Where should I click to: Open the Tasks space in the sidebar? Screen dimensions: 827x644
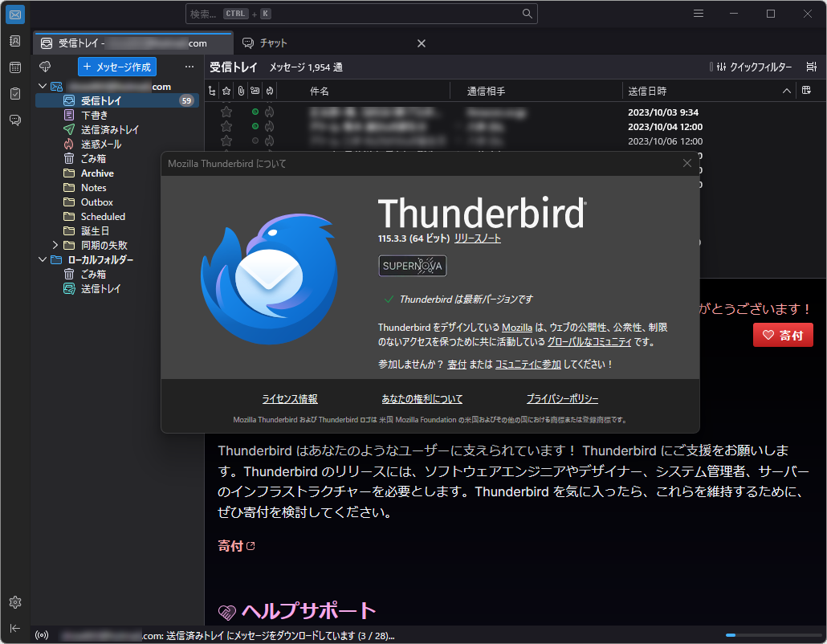click(x=14, y=94)
